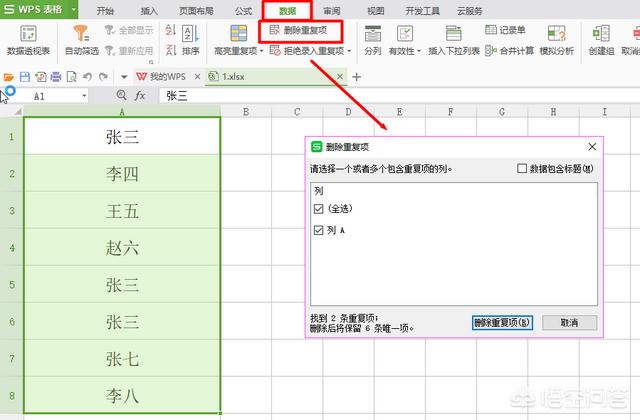Select row 4 header
Viewport: 640px width, 420px height.
coord(11,247)
